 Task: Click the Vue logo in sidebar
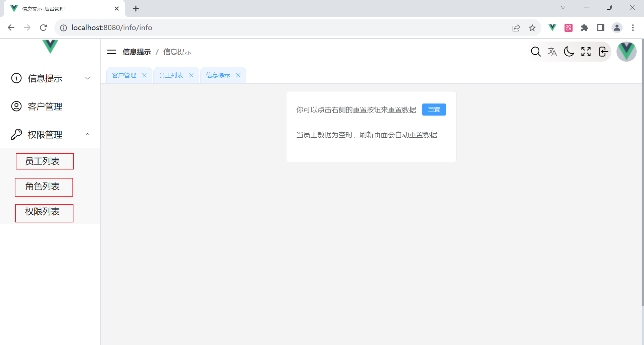coord(50,47)
